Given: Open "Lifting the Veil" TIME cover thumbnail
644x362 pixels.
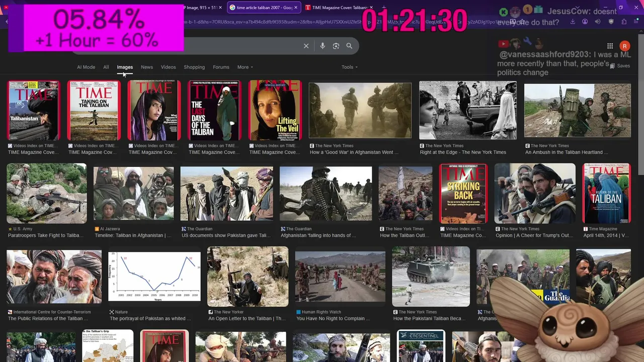Looking at the screenshot, I should coord(275,111).
